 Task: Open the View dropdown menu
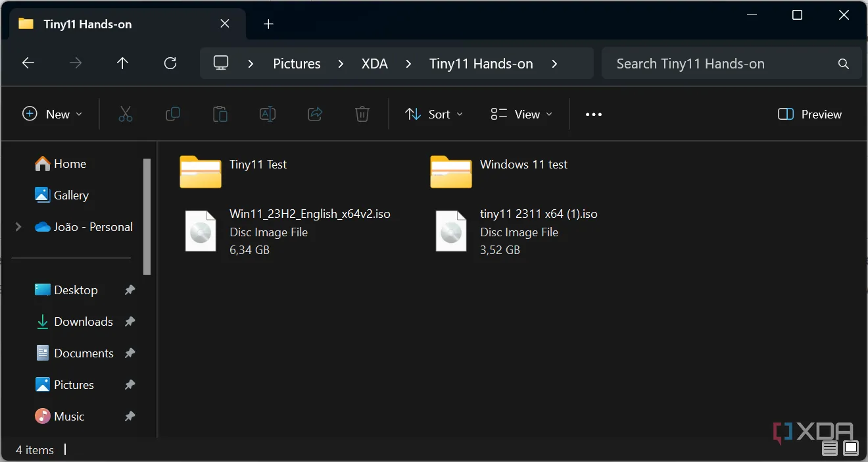point(521,115)
